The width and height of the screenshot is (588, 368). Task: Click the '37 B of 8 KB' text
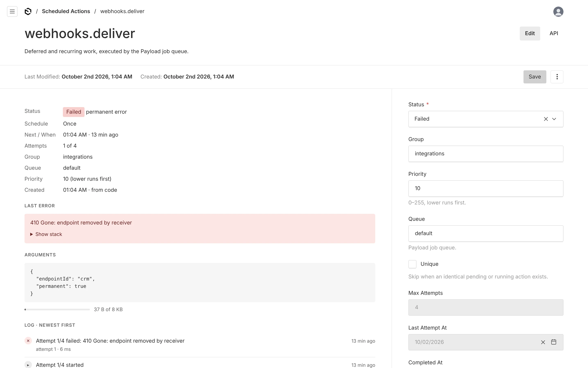click(x=108, y=310)
